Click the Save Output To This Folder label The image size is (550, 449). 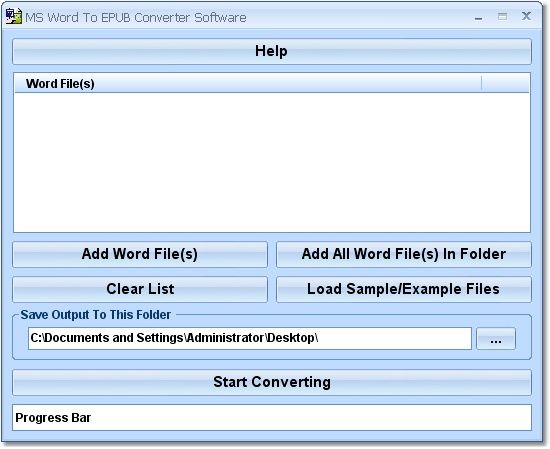pyautogui.click(x=95, y=315)
